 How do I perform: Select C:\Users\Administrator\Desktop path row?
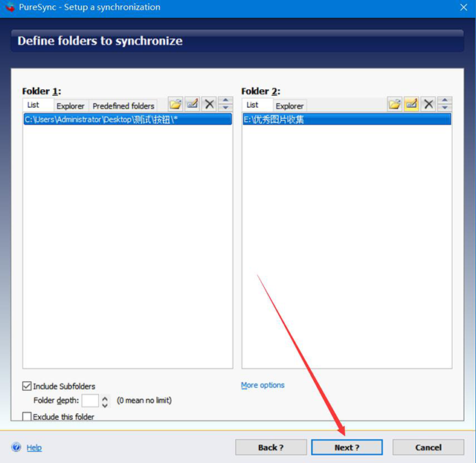[x=127, y=119]
